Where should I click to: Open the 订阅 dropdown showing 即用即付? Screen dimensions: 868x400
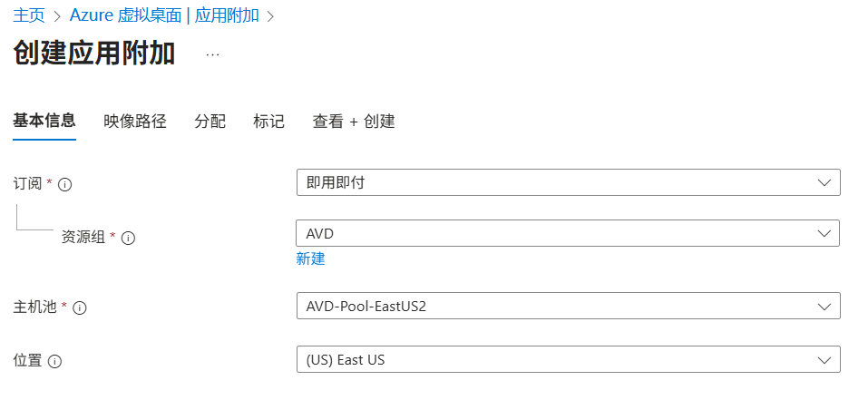[568, 182]
